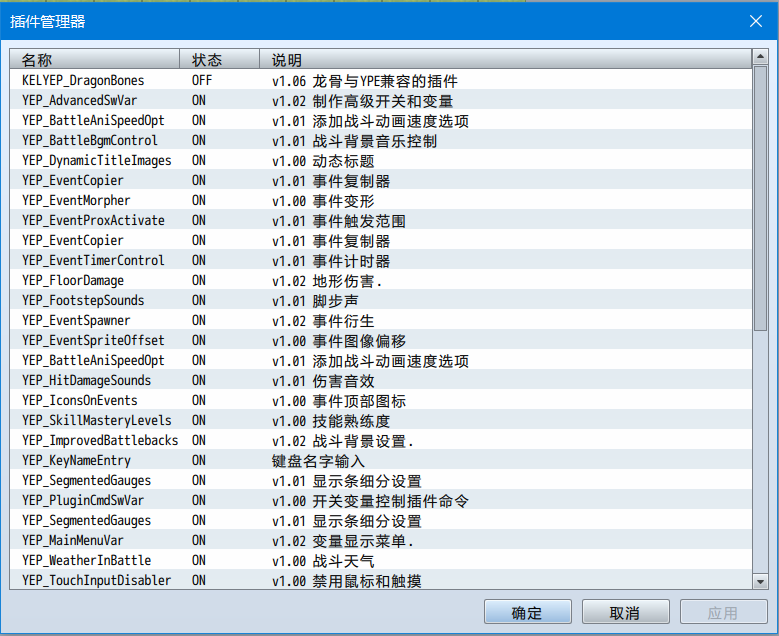Select the YEP_AdvancedSwVar plugin name
Screen dimensions: 779x636
click(x=79, y=100)
